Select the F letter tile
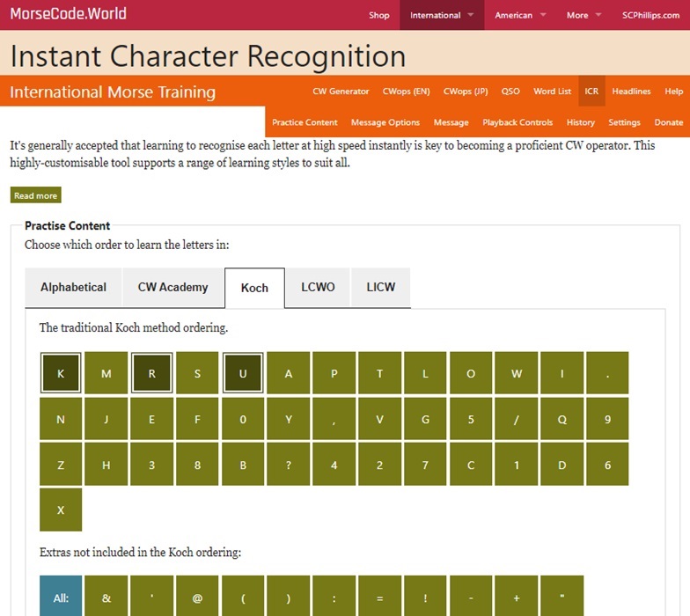 197,419
